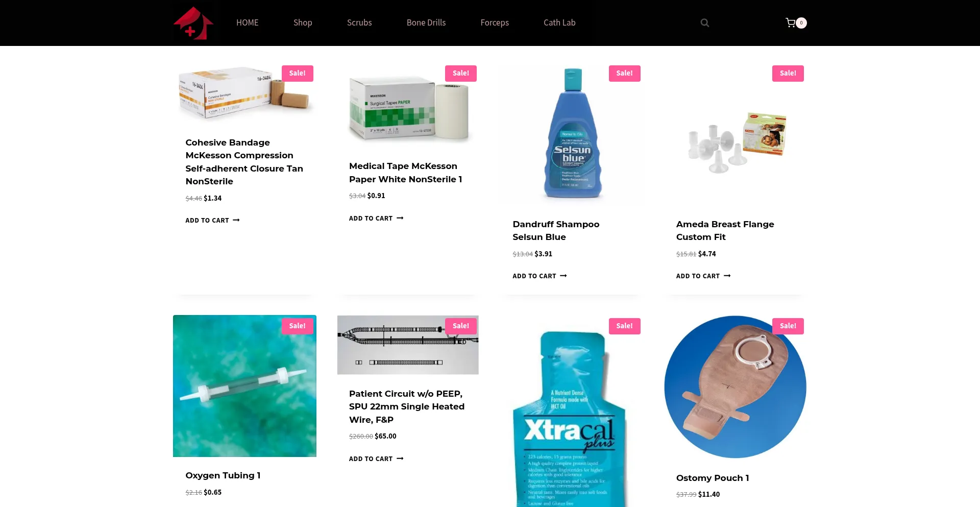Add Medical Tape McKesson to cart
This screenshot has width=980, height=507.
(x=376, y=219)
